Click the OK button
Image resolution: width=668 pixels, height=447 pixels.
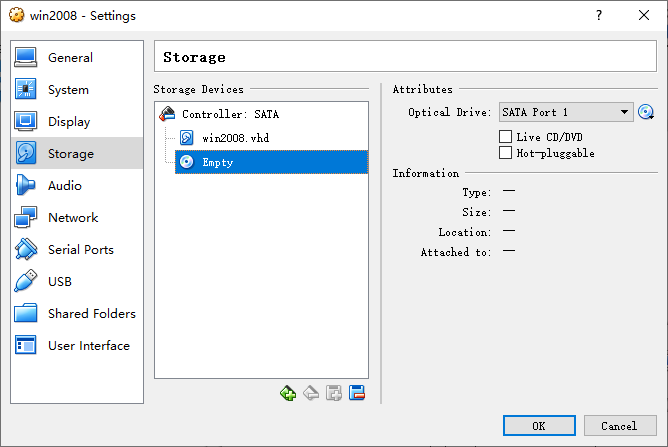[539, 426]
